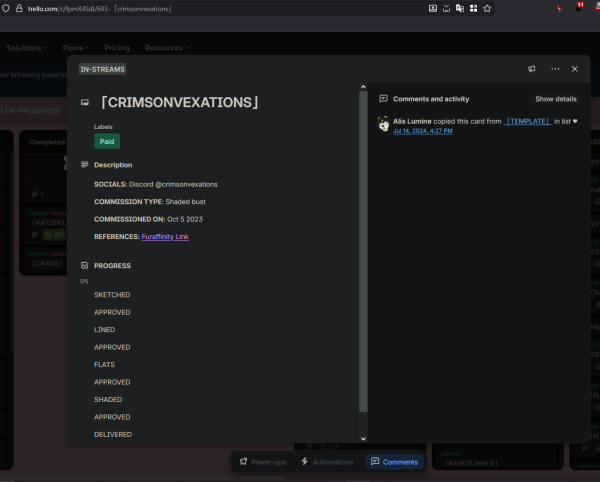Switch to the Power-ups tab
Viewport: 600px width, 482px height.
[x=262, y=462]
